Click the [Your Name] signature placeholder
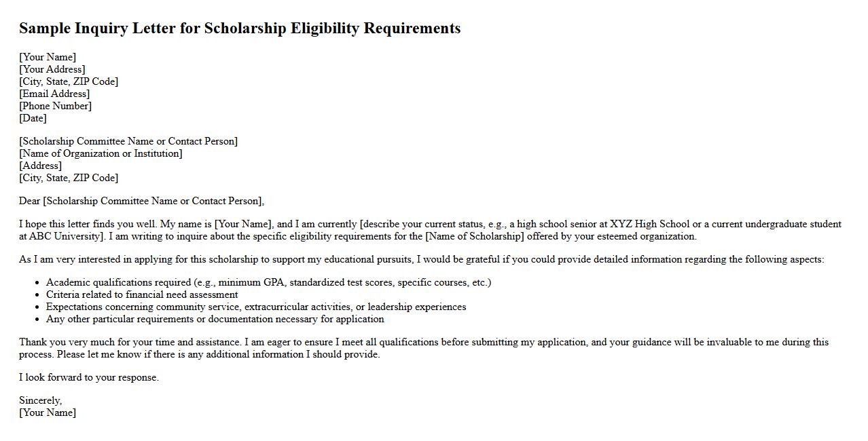Screen dimensions: 868x441 [x=48, y=413]
